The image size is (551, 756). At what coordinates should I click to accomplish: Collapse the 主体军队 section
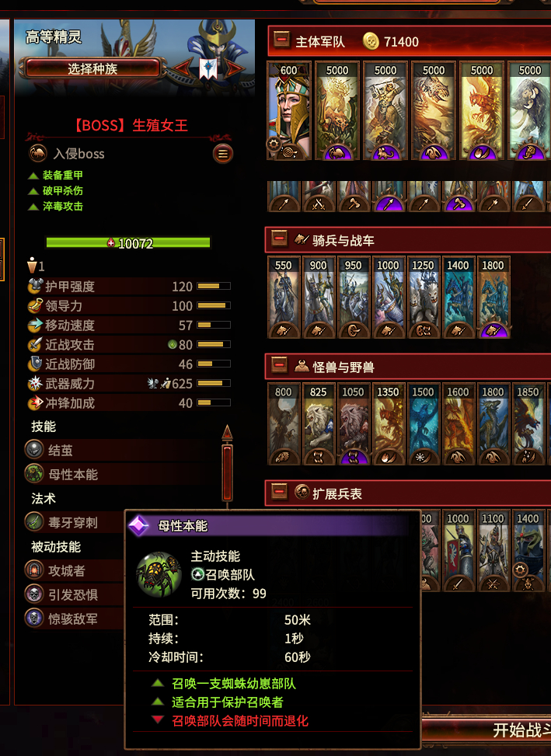click(281, 40)
